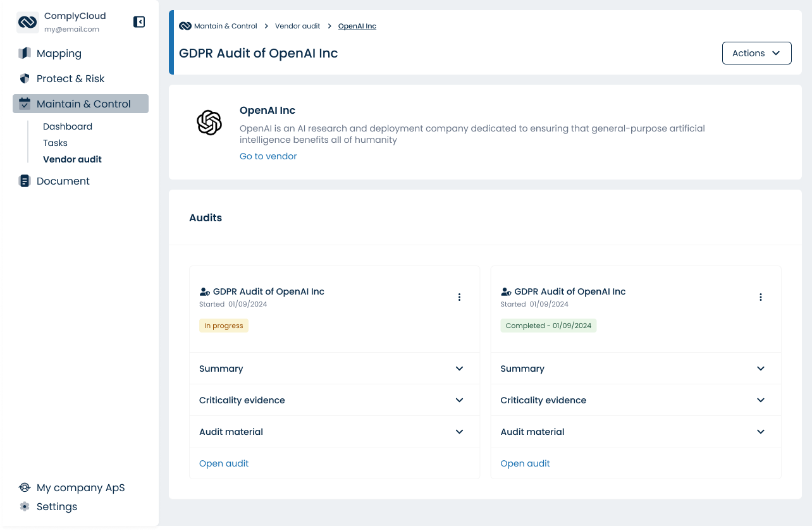Click the Protect & Risk shield icon
This screenshot has width=812, height=531.
point(25,78)
